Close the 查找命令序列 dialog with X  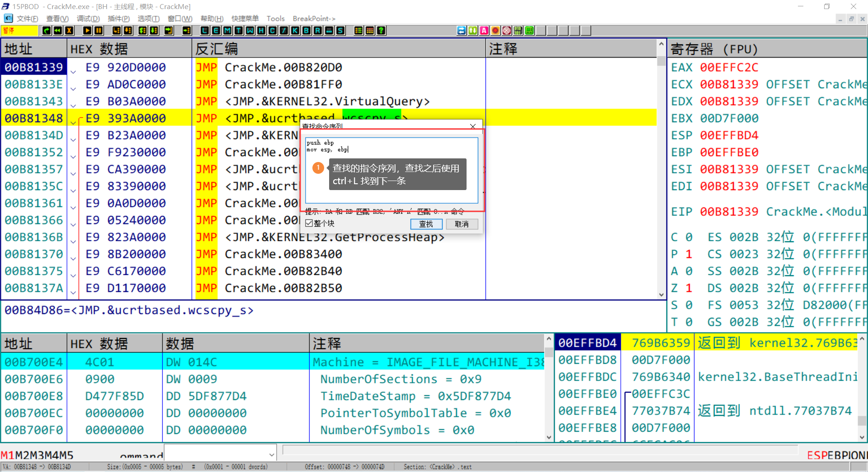pos(473,126)
